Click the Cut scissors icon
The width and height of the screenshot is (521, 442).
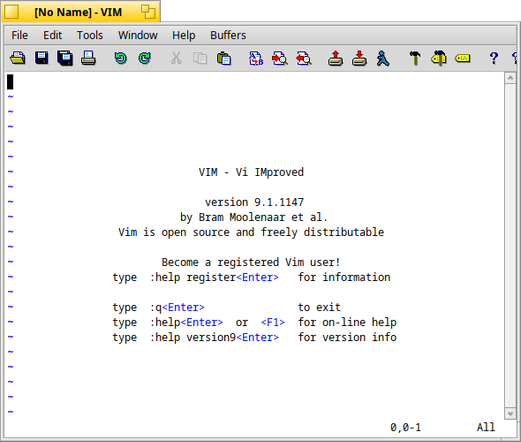(176, 58)
